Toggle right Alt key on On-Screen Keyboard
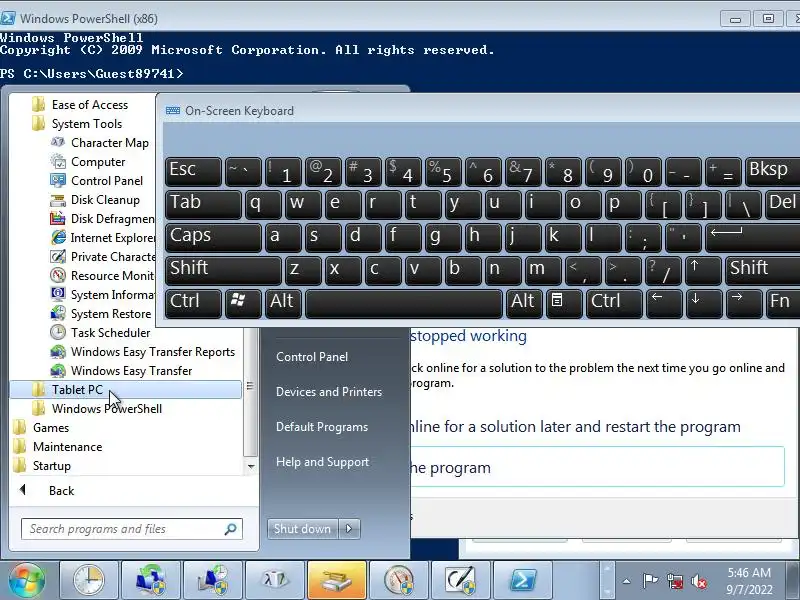The width and height of the screenshot is (800, 600). (523, 303)
